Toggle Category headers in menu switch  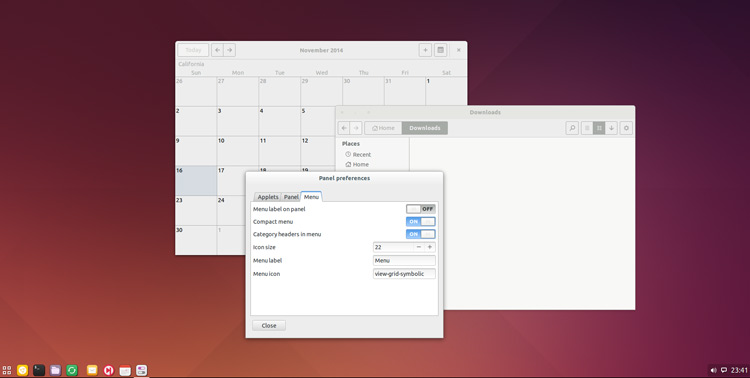[421, 234]
